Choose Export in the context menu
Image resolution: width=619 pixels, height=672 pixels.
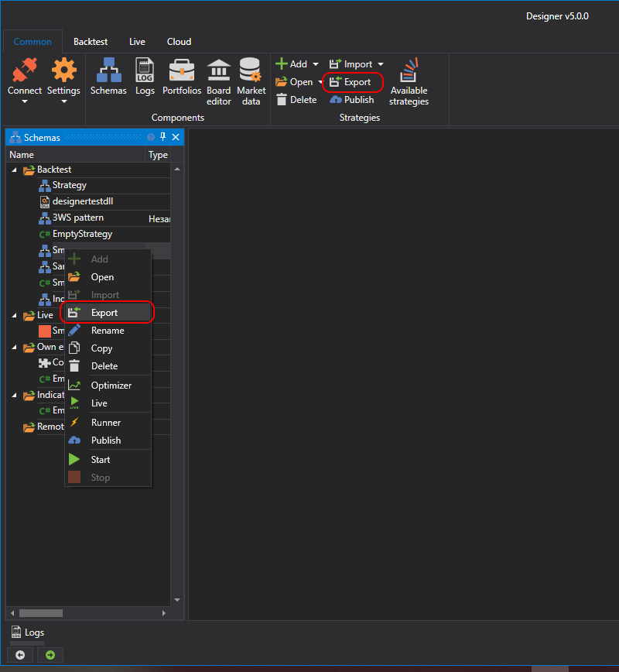(x=108, y=313)
